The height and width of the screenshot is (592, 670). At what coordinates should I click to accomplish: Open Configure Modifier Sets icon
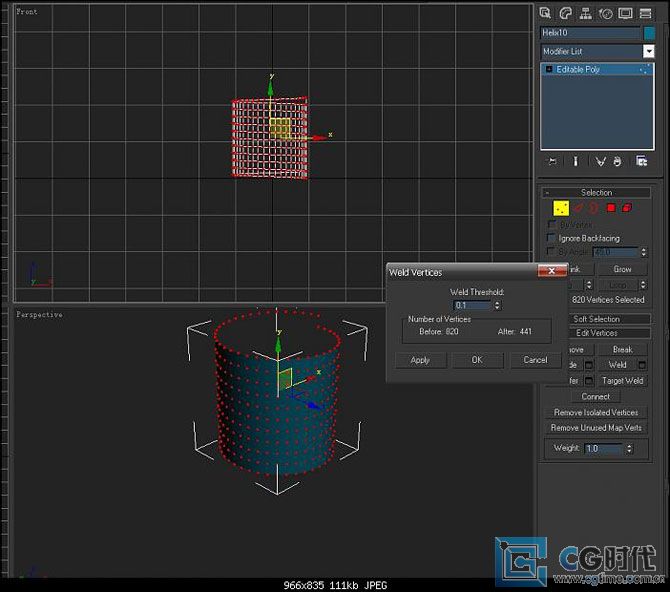click(x=641, y=161)
